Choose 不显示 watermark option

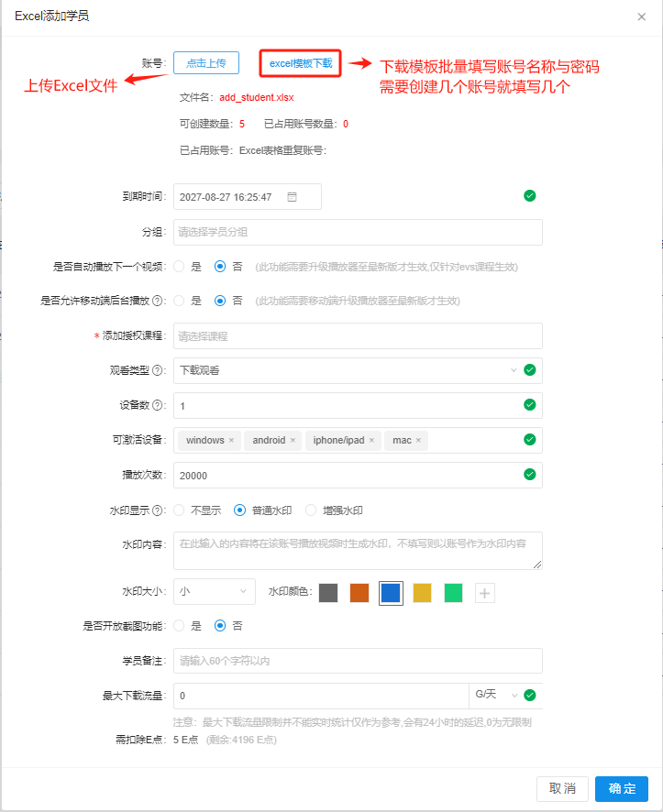click(180, 510)
